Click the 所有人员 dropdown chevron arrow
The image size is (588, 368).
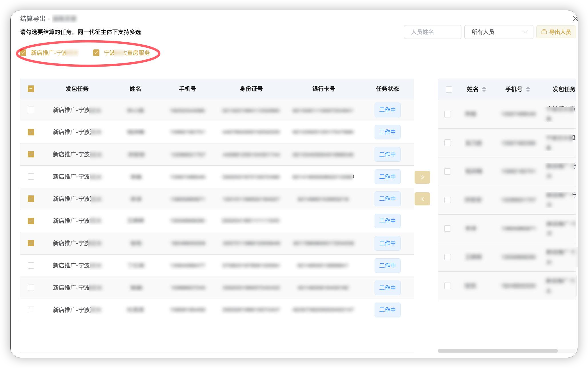(x=525, y=32)
